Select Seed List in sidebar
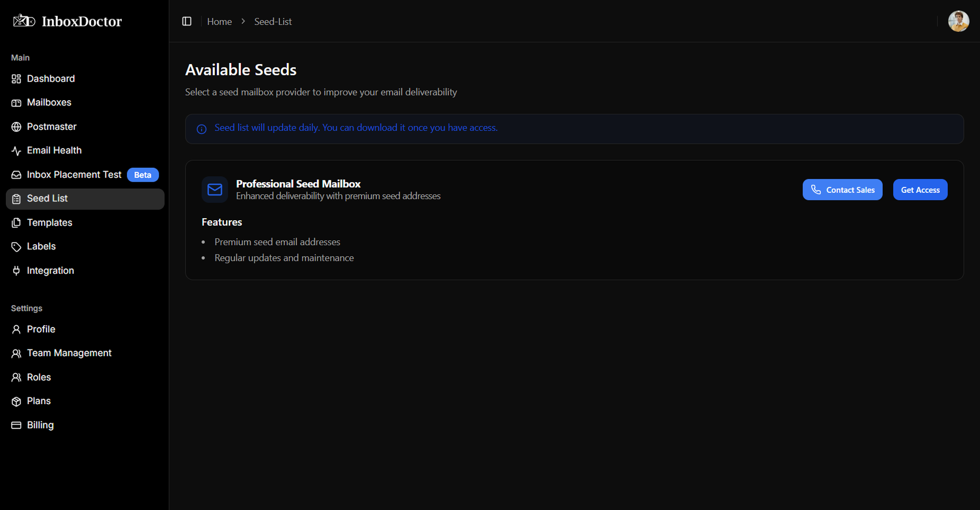The height and width of the screenshot is (510, 980). pos(47,199)
